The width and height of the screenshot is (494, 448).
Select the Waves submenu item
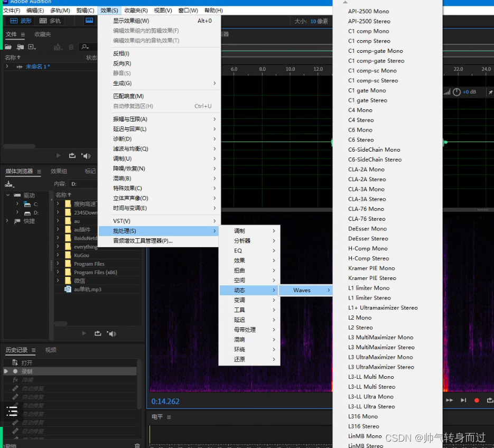point(306,290)
